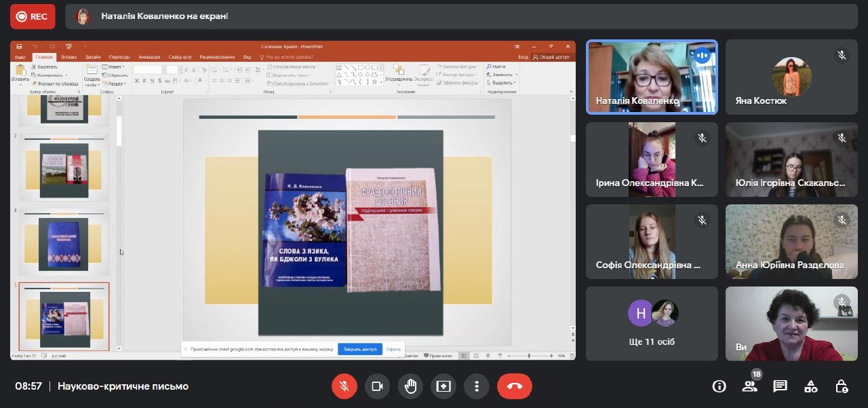Open the three-dot more options menu
This screenshot has height=408, width=868.
(477, 386)
